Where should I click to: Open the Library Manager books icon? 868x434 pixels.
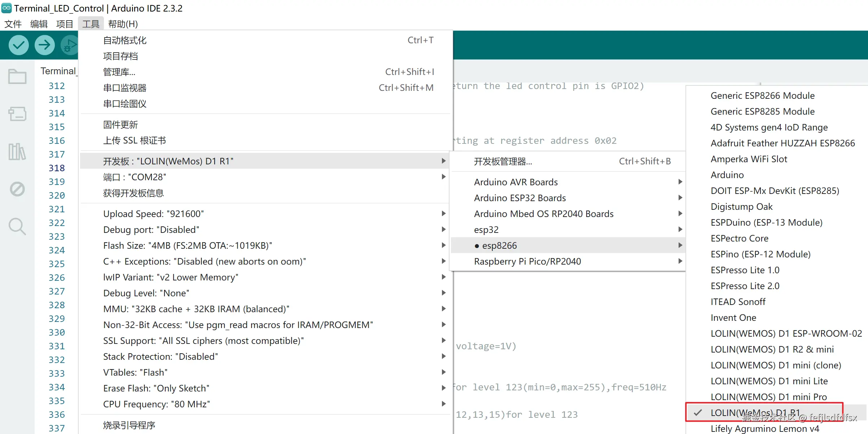(x=17, y=151)
